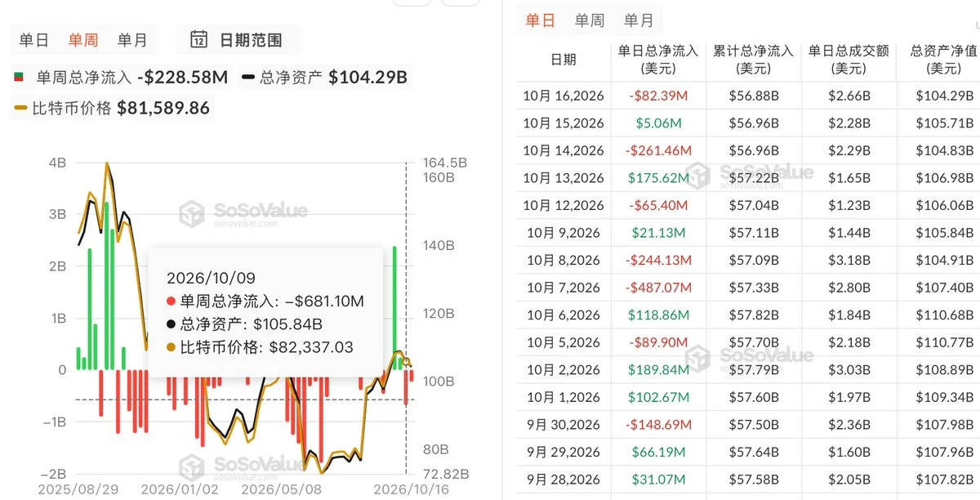Click the $189.84M net inflow cell
The image size is (980, 500).
click(x=659, y=370)
